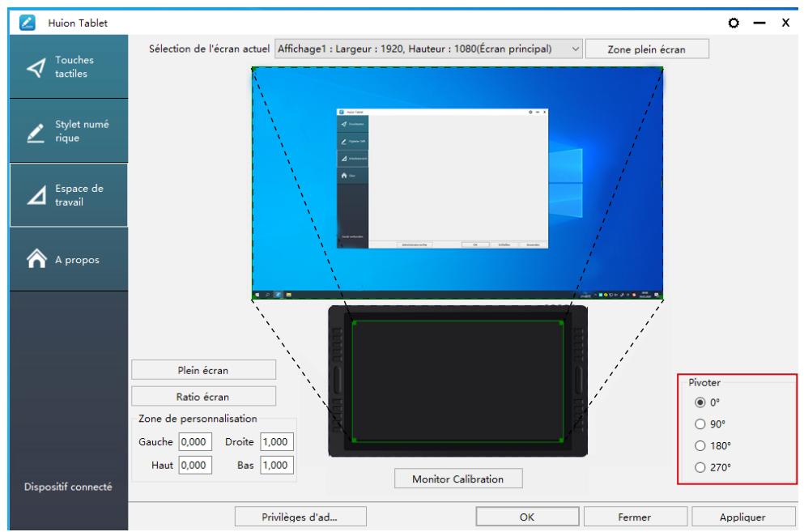The image size is (804, 532).
Task: Apply changes with Appliquer button
Action: [x=743, y=517]
